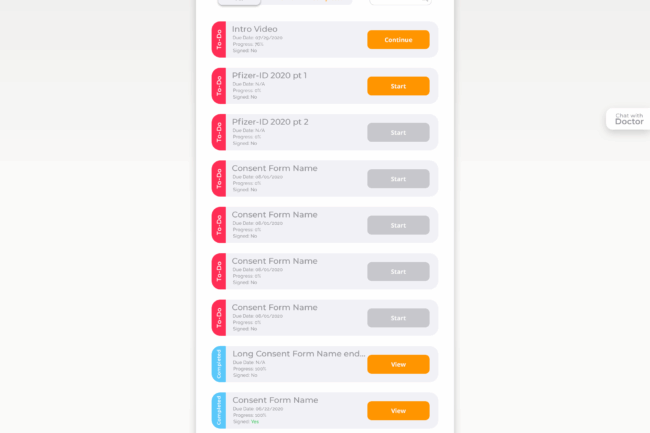Click the Long Consent Form Name title
Screen dimensions: 650x433
click(299, 353)
